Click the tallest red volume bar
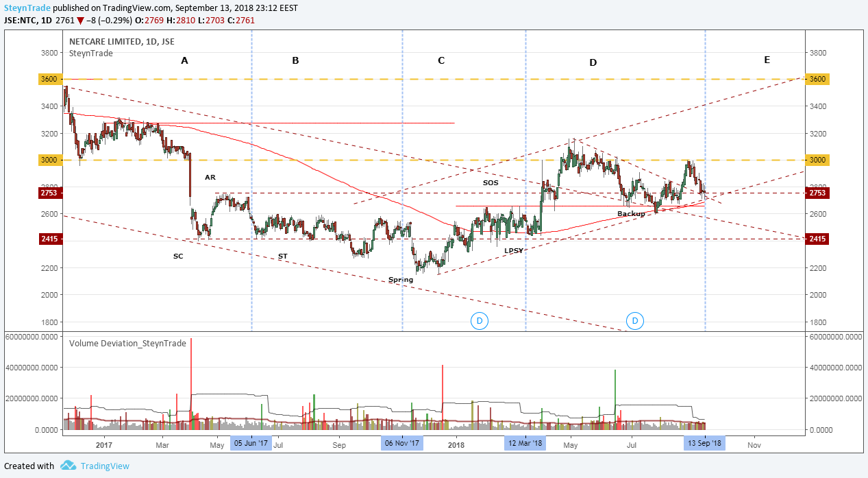868x478 pixels. (x=191, y=384)
